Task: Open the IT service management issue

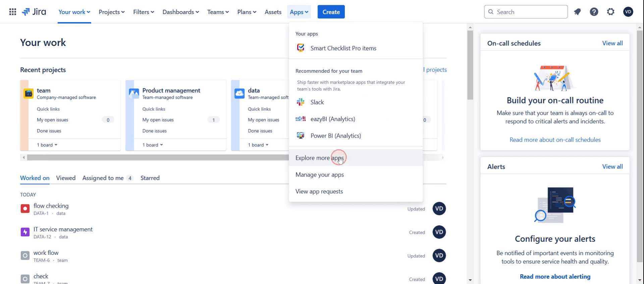Action: (63, 229)
